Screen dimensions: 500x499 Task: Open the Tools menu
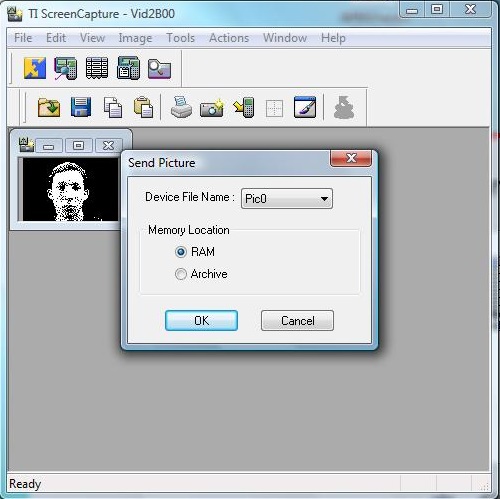(x=180, y=38)
